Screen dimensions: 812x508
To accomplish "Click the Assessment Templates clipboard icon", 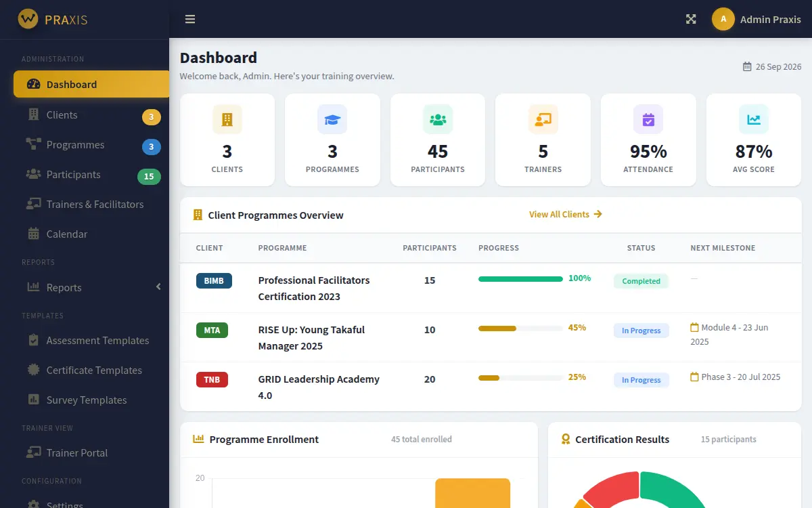I will tap(33, 340).
